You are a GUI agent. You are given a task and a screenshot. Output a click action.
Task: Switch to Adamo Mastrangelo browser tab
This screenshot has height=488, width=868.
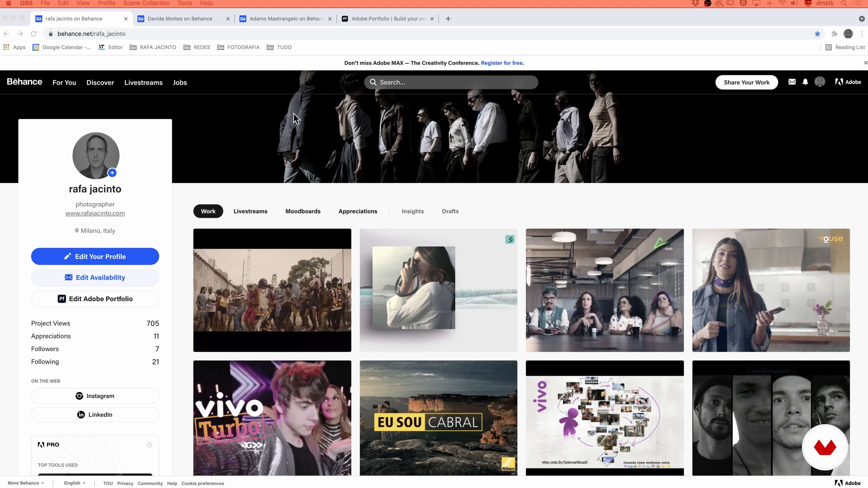click(286, 19)
